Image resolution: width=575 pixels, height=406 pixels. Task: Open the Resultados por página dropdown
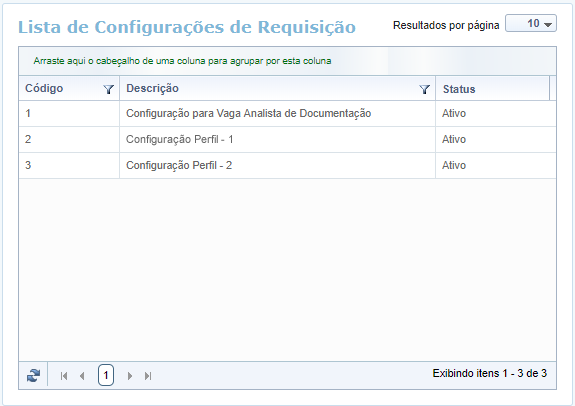tap(531, 23)
